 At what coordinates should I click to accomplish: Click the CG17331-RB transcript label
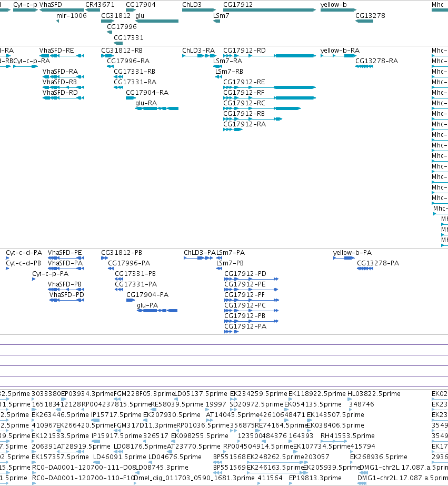(x=134, y=72)
